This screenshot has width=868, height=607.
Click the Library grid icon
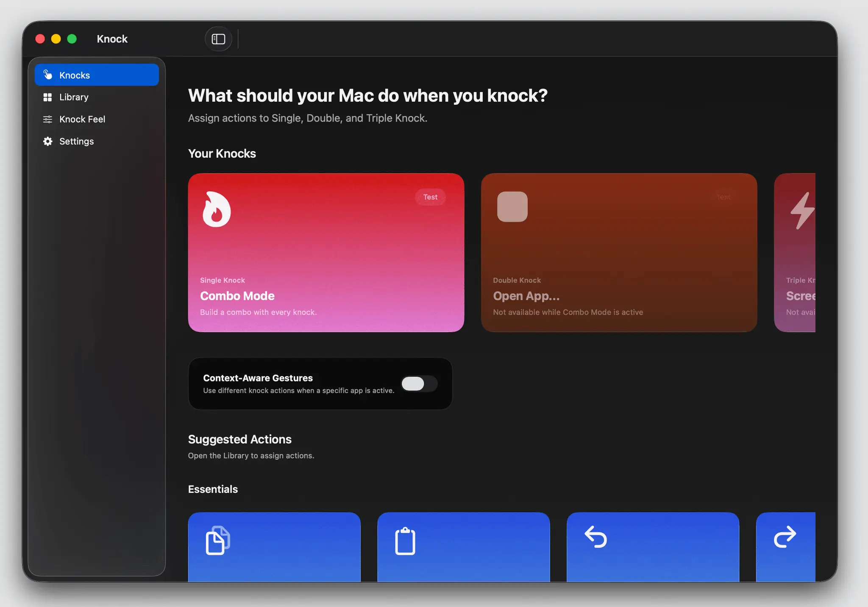pyautogui.click(x=47, y=97)
